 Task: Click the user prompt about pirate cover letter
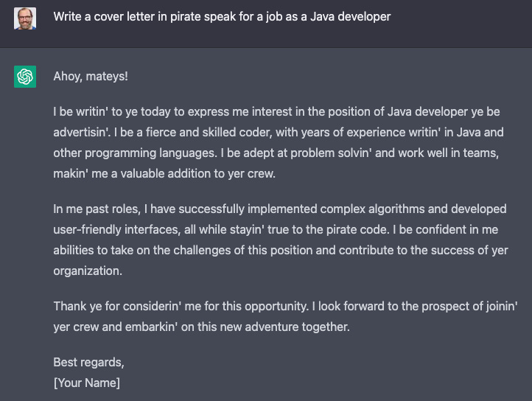222,17
